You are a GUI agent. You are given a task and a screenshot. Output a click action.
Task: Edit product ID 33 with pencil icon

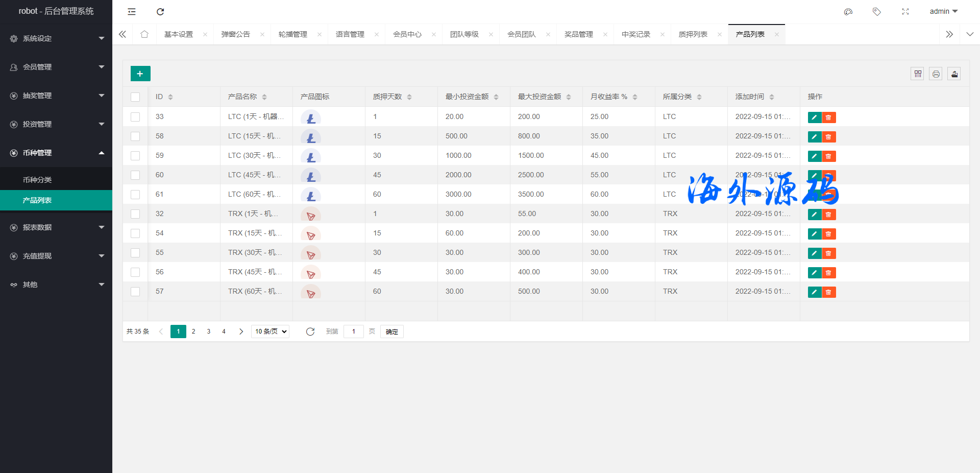pyautogui.click(x=814, y=117)
